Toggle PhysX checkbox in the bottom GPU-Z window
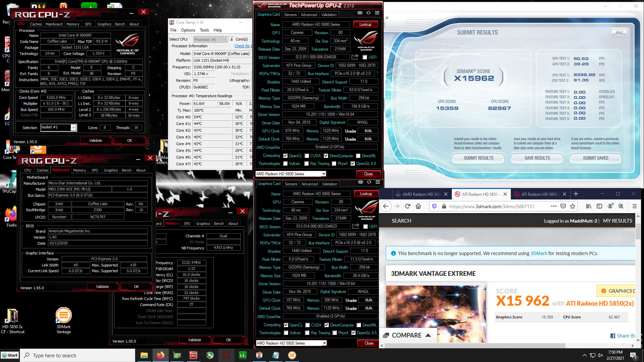644x362 pixels. pos(334,333)
